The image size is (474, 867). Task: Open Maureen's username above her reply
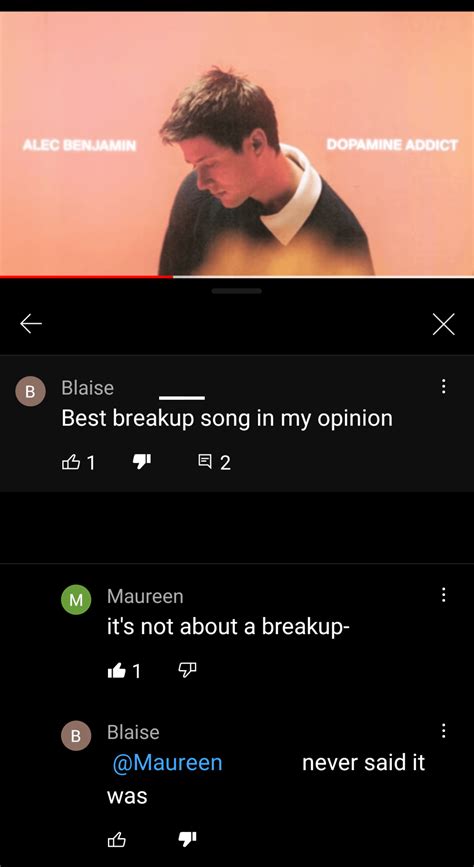(145, 596)
